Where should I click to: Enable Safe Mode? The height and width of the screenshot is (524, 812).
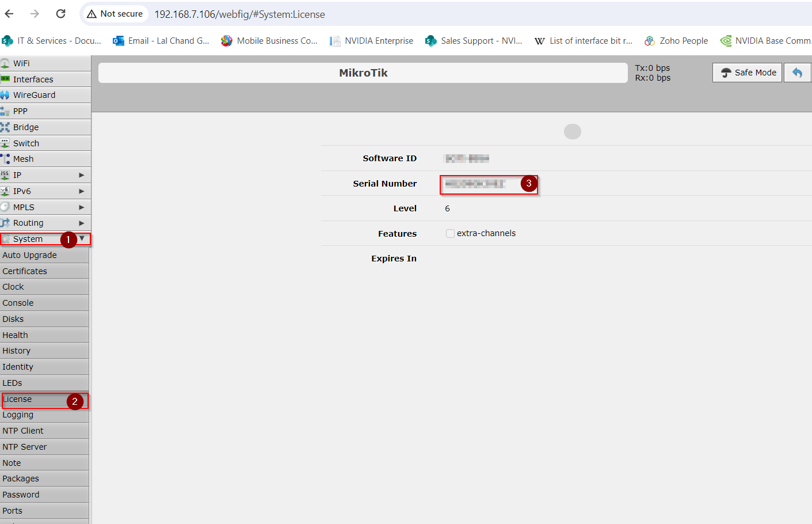(x=747, y=73)
